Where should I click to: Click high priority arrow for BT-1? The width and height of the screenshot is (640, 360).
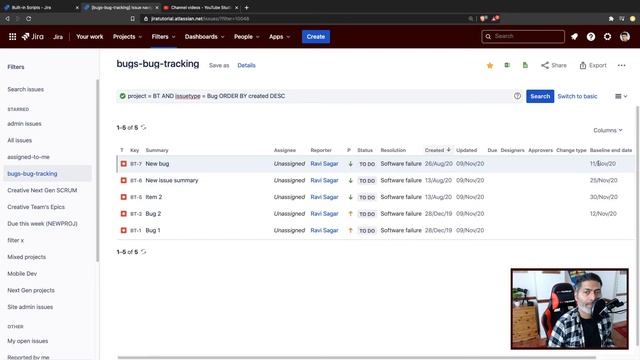[x=350, y=231]
